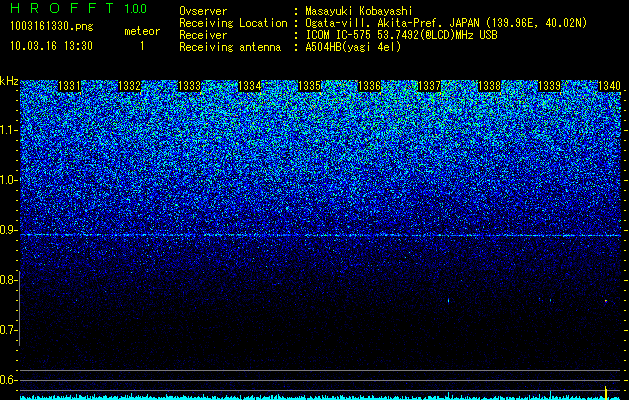Click the Receiving Location field label
Screen dimensions: 629x400
[x=233, y=23]
